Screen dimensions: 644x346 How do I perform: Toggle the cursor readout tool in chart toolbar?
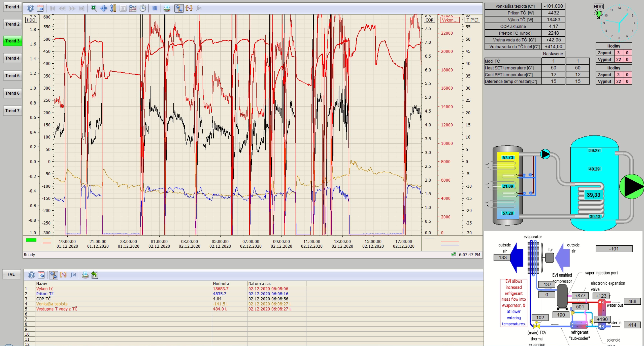[179, 8]
